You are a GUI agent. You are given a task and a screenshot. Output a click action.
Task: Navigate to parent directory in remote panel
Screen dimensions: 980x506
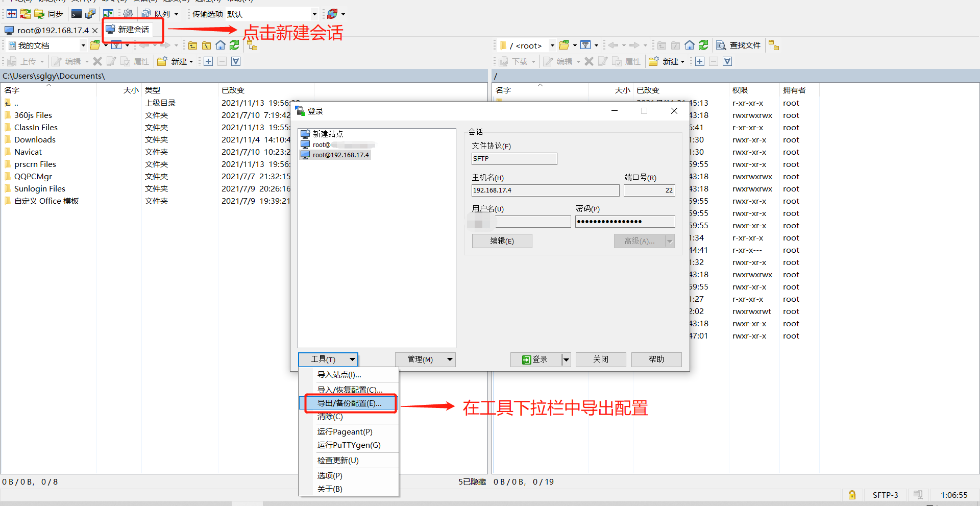pyautogui.click(x=661, y=45)
